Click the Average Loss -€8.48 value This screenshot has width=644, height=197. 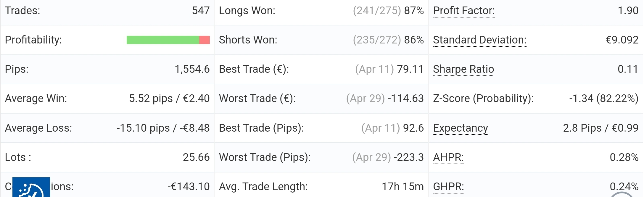(194, 128)
